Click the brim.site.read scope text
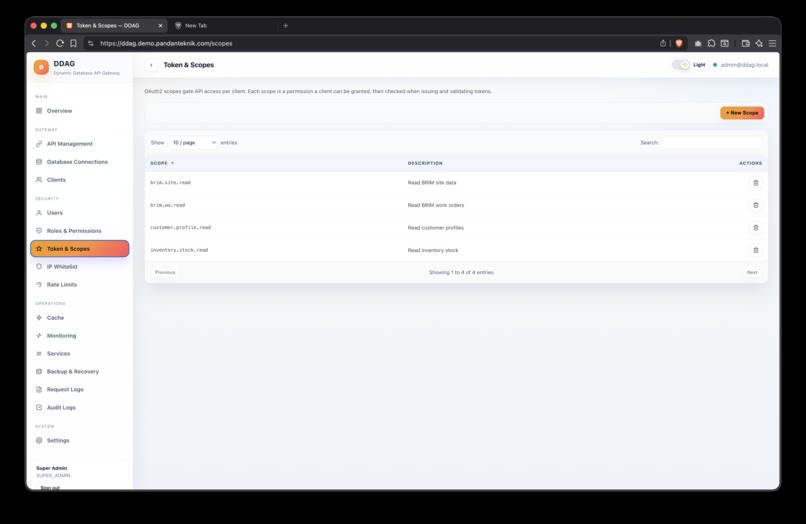The image size is (806, 524). 170,183
